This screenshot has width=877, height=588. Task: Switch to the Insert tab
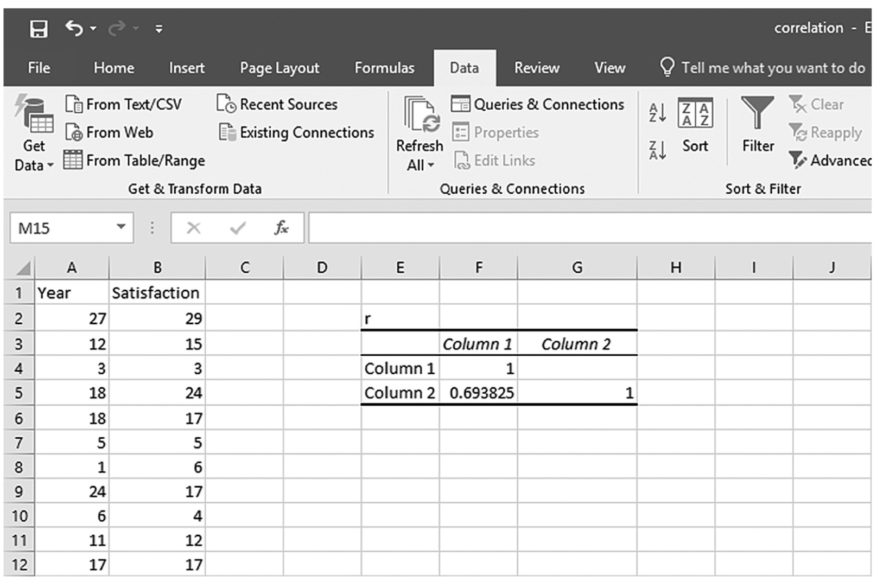pyautogui.click(x=187, y=68)
